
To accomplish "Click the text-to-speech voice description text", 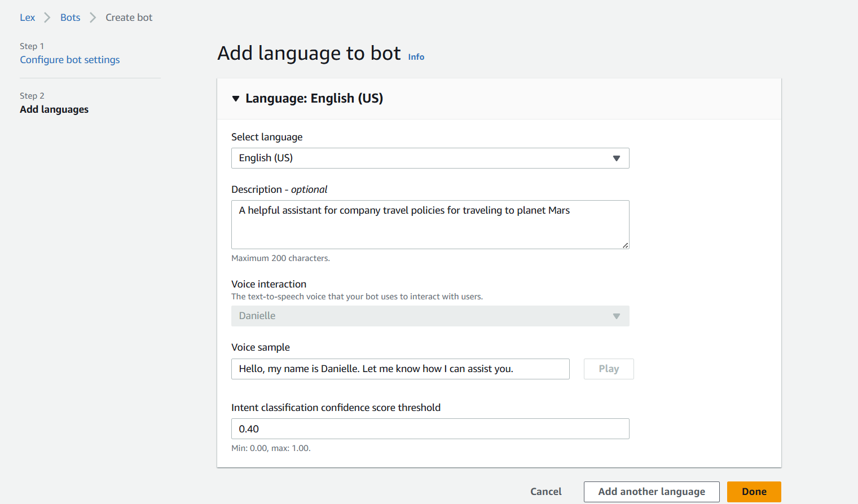I will point(357,297).
